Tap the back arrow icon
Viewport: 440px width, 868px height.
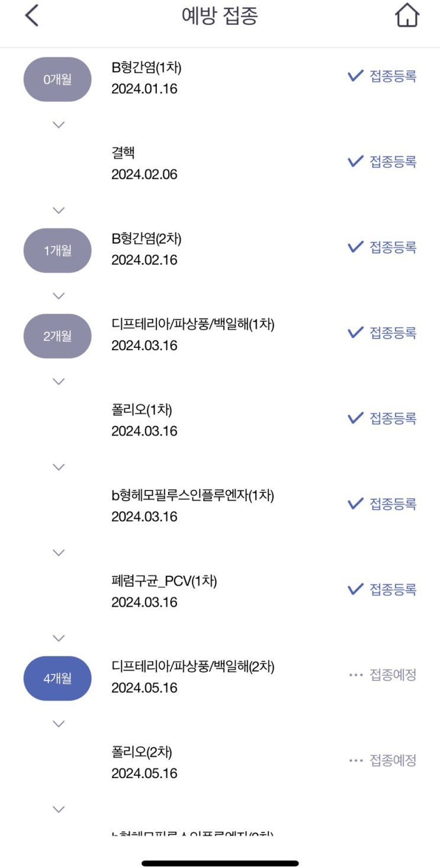(x=32, y=16)
